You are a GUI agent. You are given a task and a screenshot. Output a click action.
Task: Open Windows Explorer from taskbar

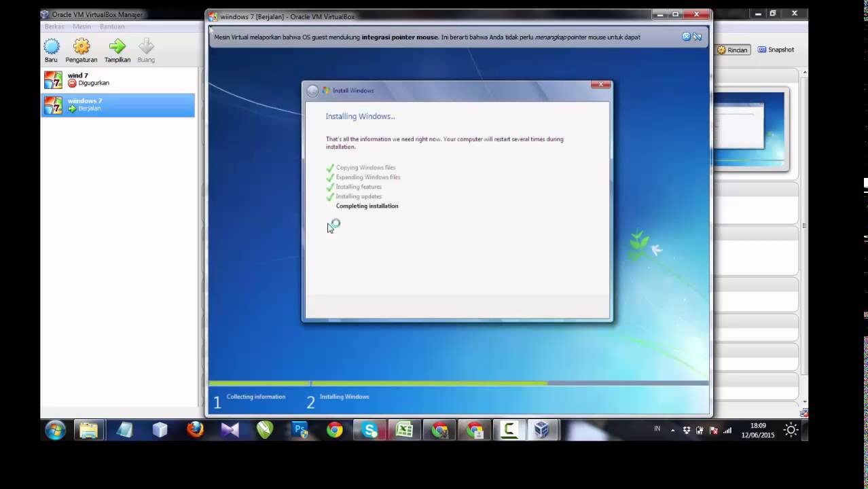coord(89,430)
